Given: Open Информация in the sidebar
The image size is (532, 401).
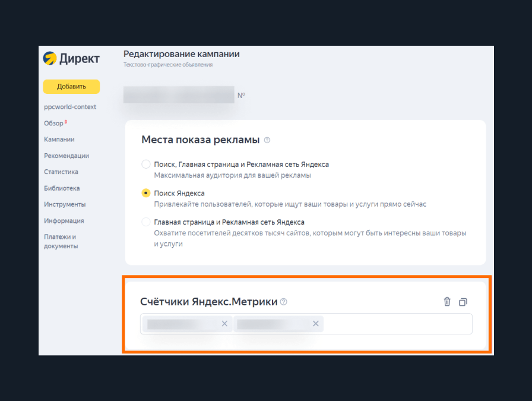Looking at the screenshot, I should coord(64,221).
